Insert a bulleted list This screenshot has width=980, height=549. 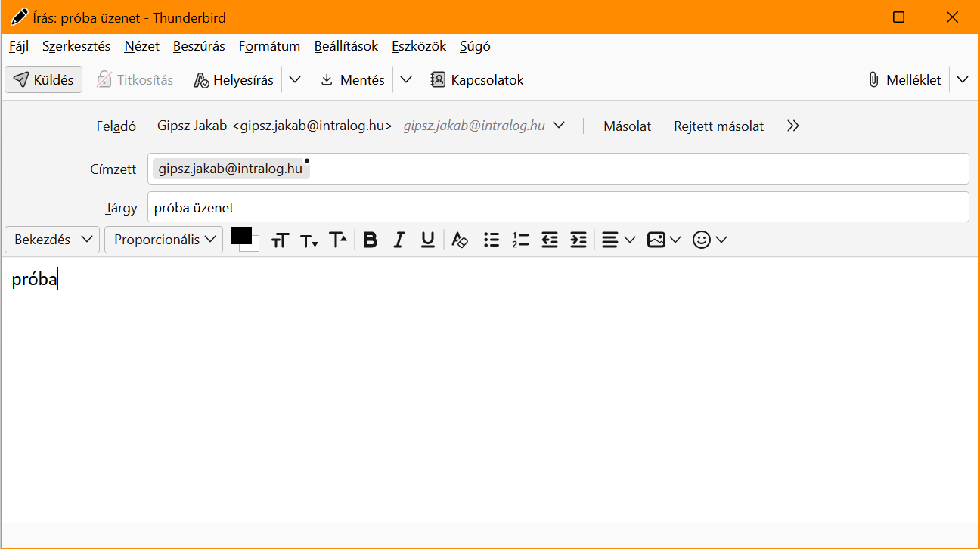click(492, 240)
